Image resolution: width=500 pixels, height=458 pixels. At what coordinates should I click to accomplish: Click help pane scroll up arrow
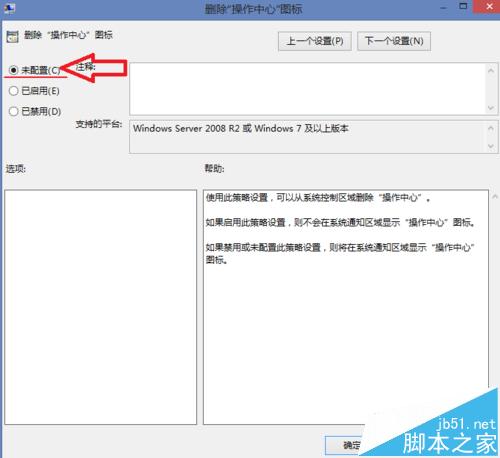495,197
